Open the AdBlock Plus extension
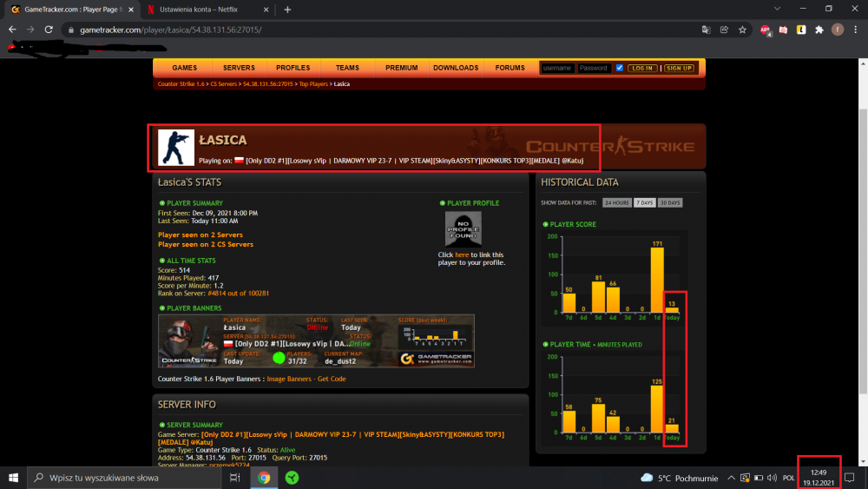The image size is (868, 489). click(765, 30)
